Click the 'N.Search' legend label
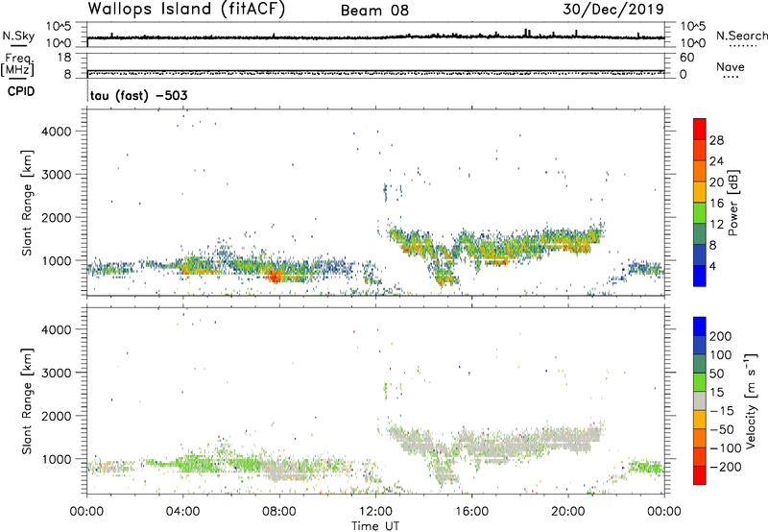The image size is (768, 532). click(741, 36)
